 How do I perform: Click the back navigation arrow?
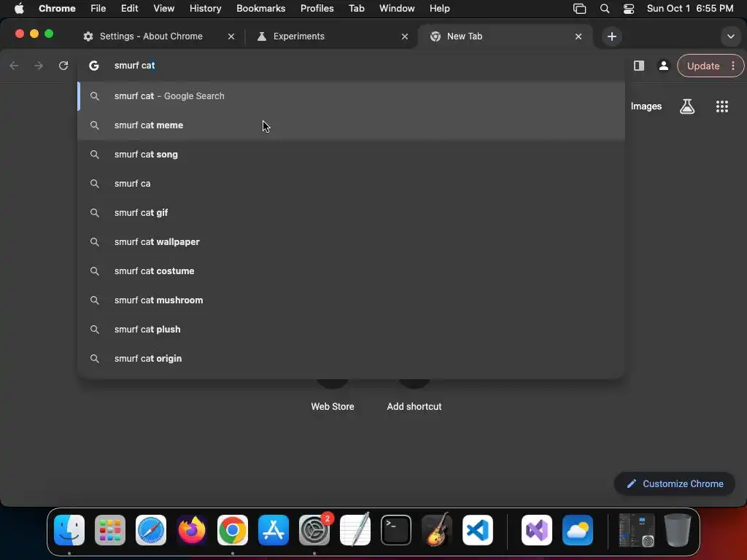pyautogui.click(x=15, y=66)
